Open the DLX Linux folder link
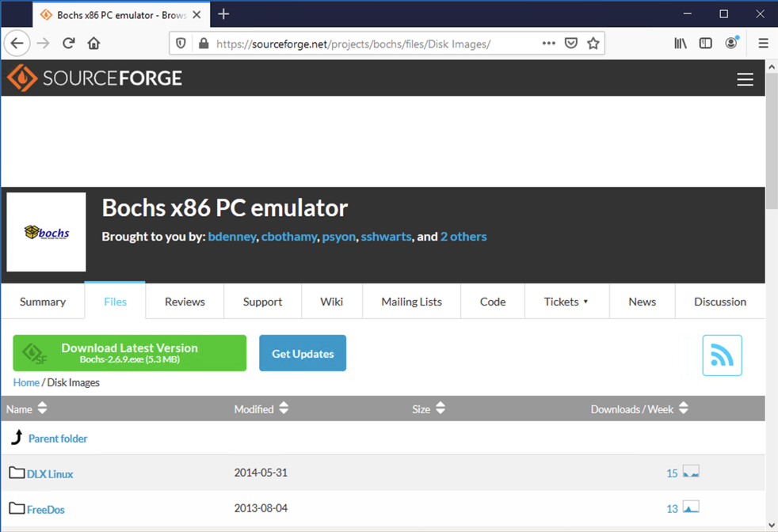This screenshot has height=532, width=778. [50, 474]
